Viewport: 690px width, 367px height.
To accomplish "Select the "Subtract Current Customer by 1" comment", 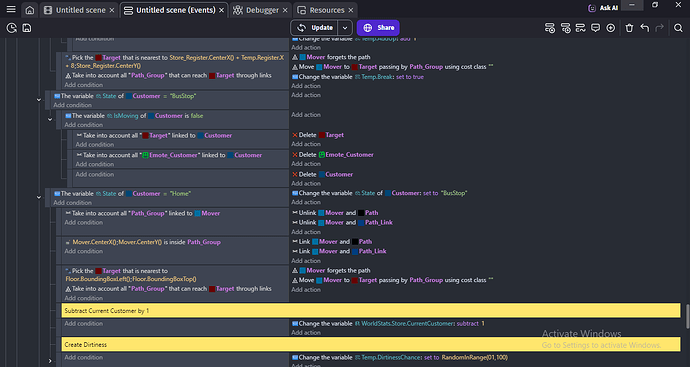I will [371, 310].
